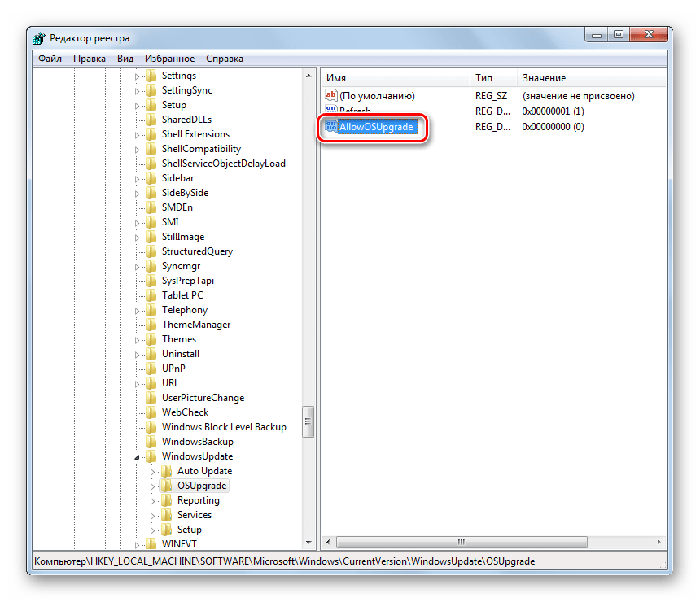This screenshot has height=602, width=700.
Task: Click the Tablet PC folder icon
Action: [x=151, y=295]
